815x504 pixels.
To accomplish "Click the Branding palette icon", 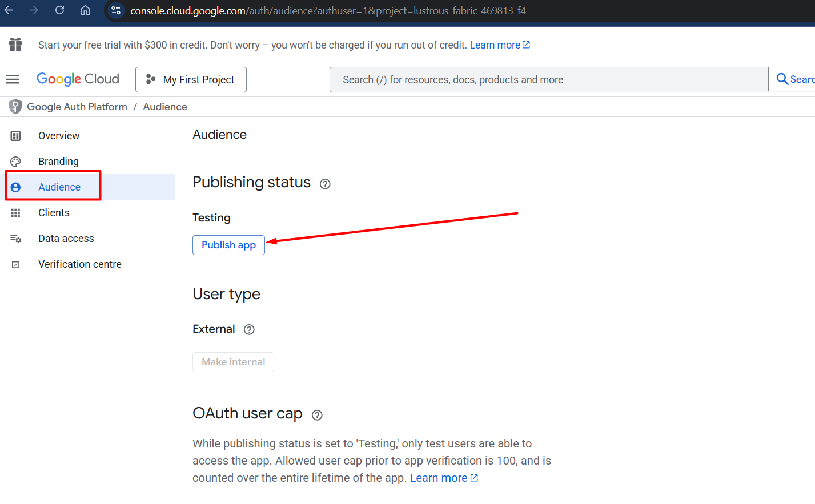I will [15, 162].
